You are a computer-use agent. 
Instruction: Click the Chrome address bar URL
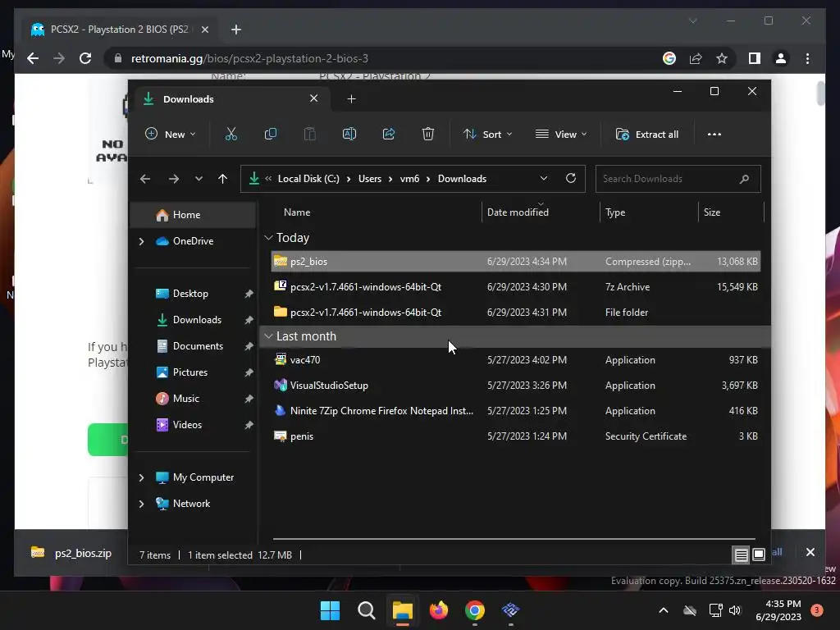pyautogui.click(x=249, y=58)
